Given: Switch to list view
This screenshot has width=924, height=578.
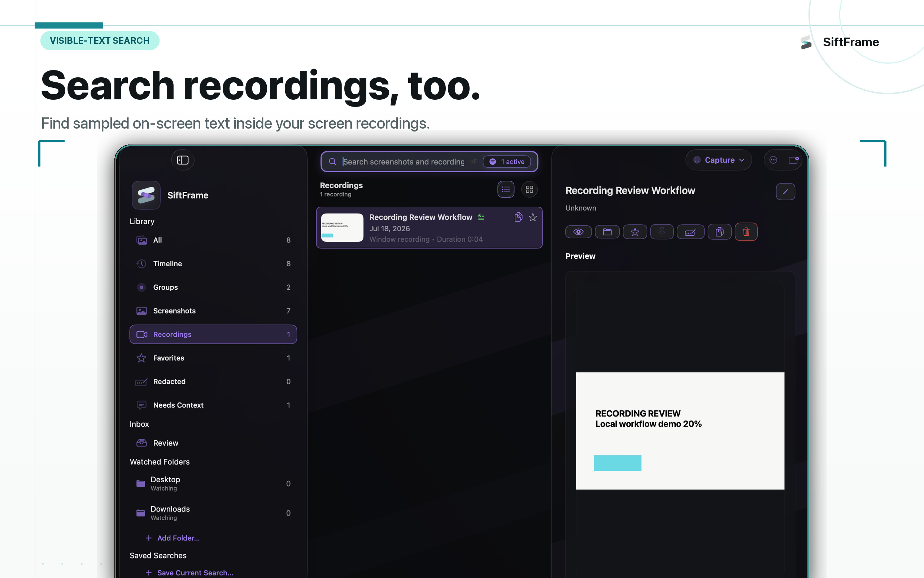Looking at the screenshot, I should tap(506, 190).
